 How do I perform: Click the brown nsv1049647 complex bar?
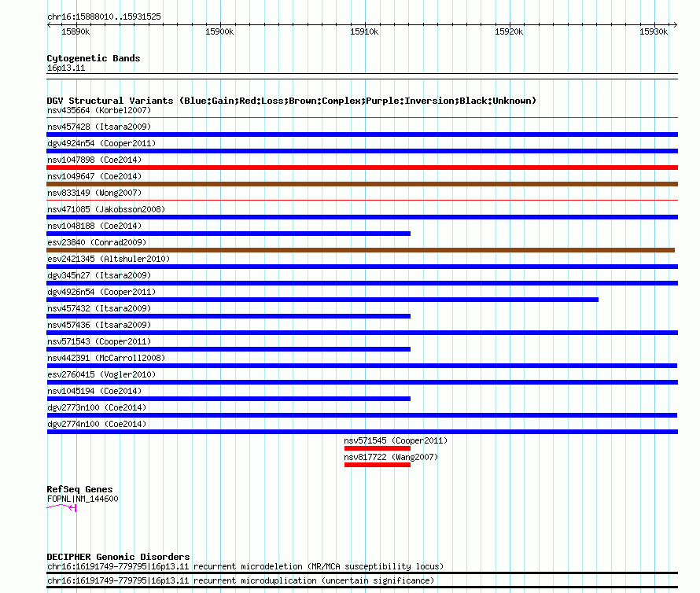[362, 184]
